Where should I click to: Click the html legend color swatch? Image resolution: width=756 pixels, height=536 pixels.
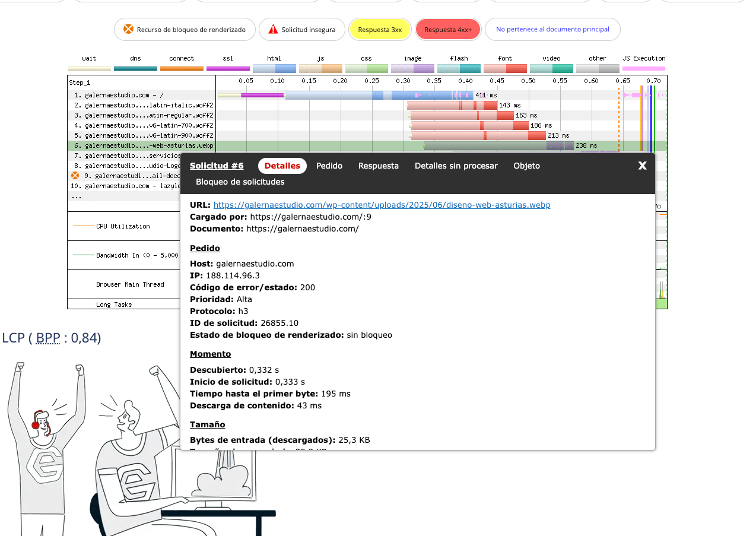pyautogui.click(x=274, y=68)
